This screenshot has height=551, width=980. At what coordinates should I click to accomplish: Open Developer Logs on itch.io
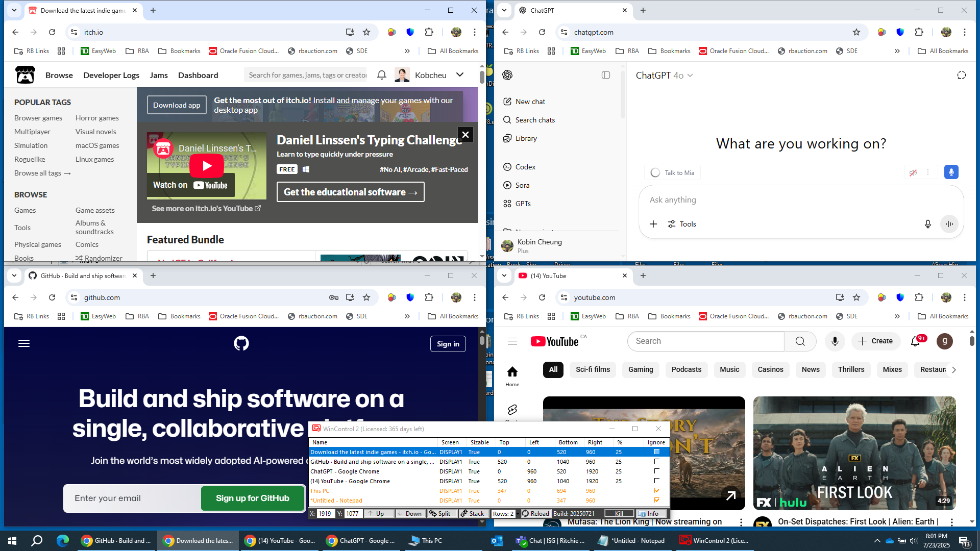111,75
